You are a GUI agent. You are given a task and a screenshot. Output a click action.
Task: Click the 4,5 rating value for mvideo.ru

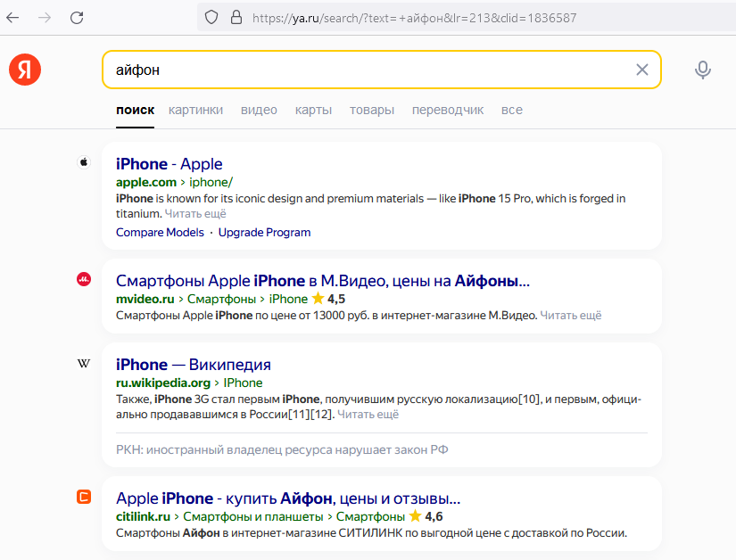[336, 299]
